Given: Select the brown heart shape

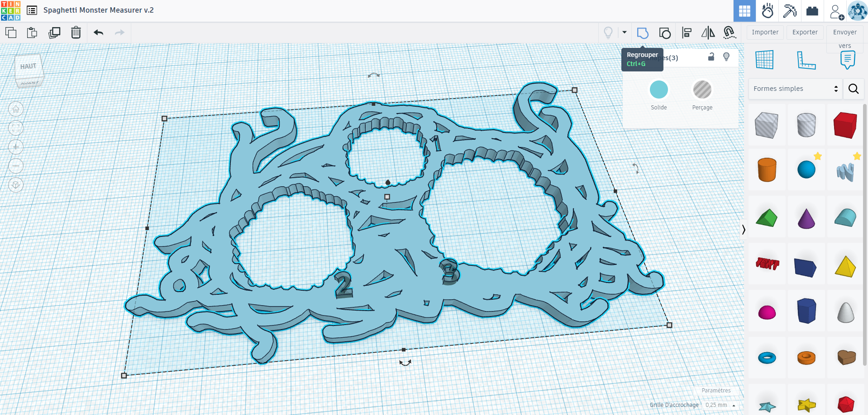Looking at the screenshot, I should click(x=846, y=357).
